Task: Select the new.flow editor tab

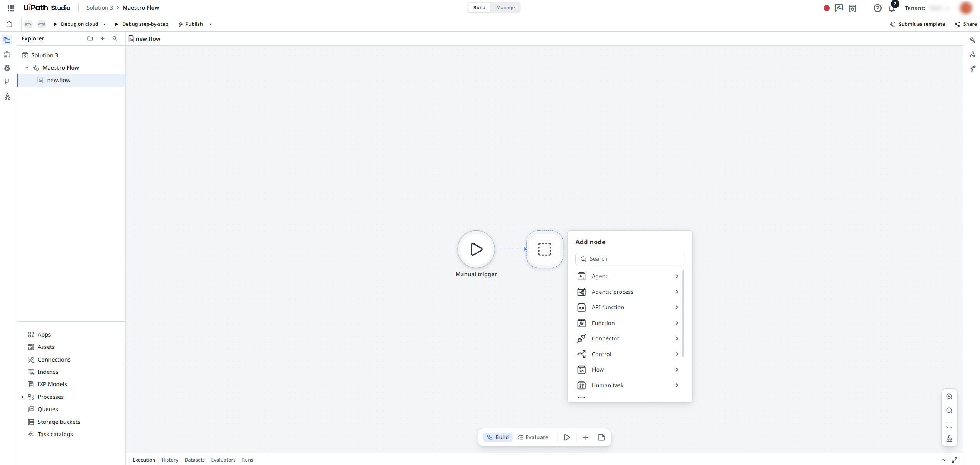Action: pos(145,39)
